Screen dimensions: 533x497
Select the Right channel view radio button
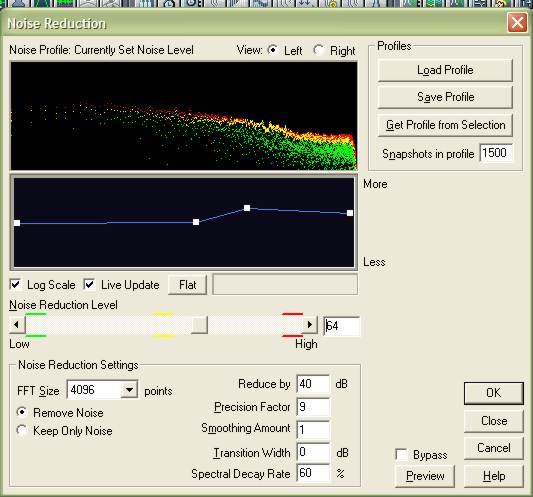pyautogui.click(x=319, y=50)
